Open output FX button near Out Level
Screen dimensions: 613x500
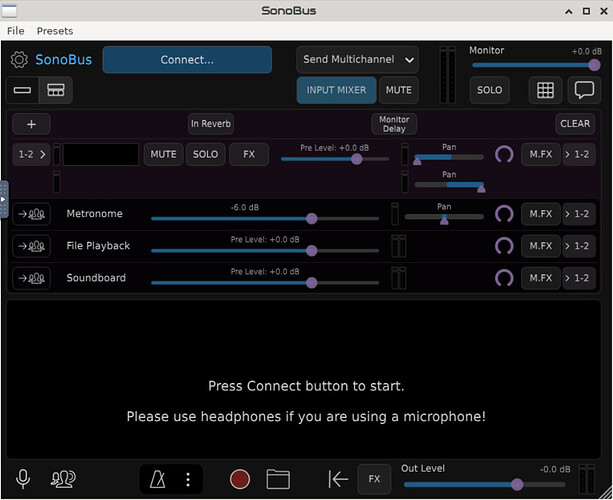pyautogui.click(x=374, y=479)
